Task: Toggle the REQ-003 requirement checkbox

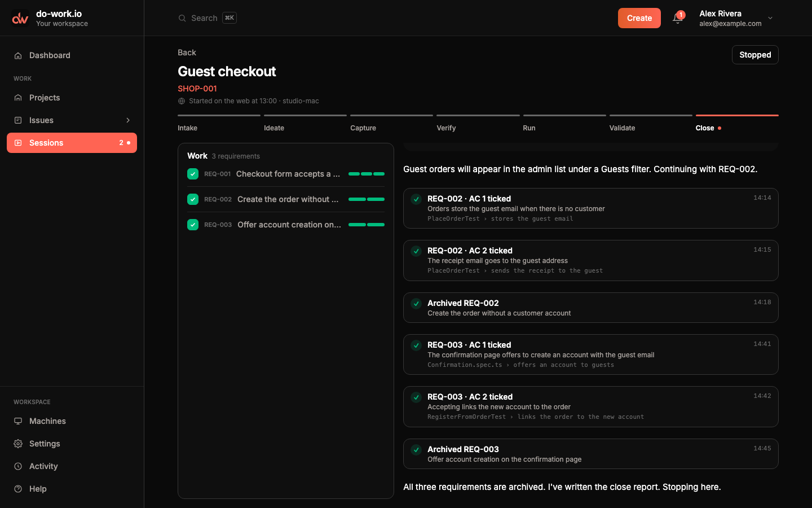Action: 193,225
